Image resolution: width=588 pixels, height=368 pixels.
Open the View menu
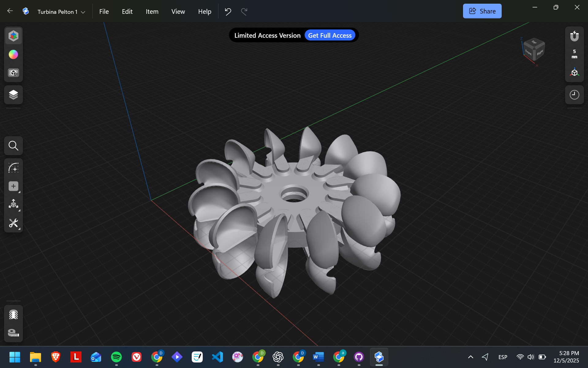click(x=178, y=11)
